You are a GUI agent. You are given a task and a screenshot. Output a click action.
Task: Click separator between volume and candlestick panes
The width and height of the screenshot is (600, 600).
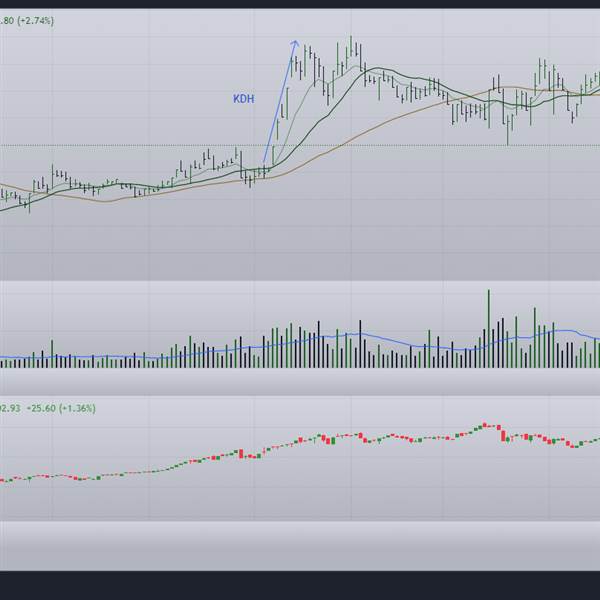pos(300,397)
